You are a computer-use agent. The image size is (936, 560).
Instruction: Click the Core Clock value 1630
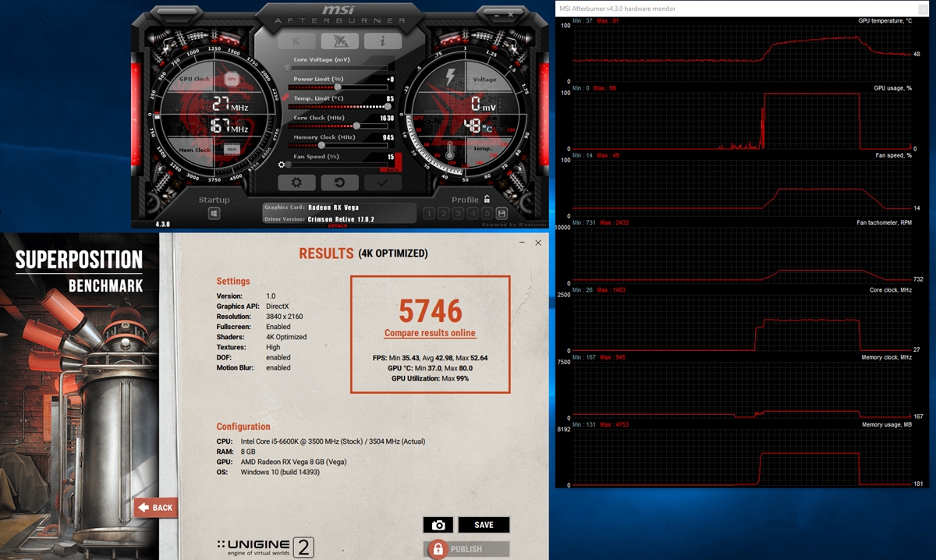[x=387, y=118]
